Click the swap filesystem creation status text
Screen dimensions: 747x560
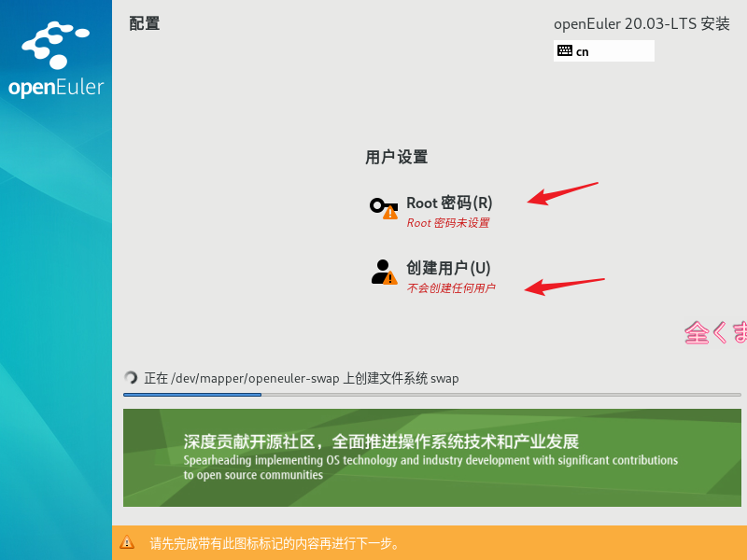click(x=301, y=379)
